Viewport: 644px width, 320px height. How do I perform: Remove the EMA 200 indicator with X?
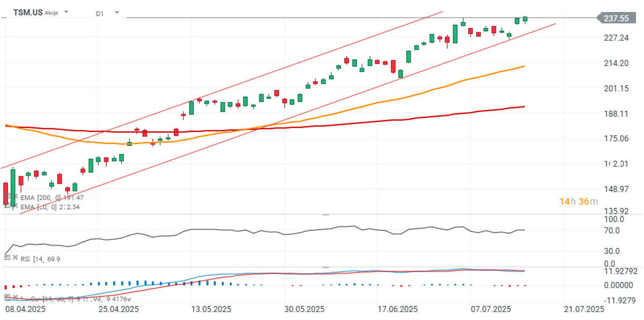[x=16, y=197]
